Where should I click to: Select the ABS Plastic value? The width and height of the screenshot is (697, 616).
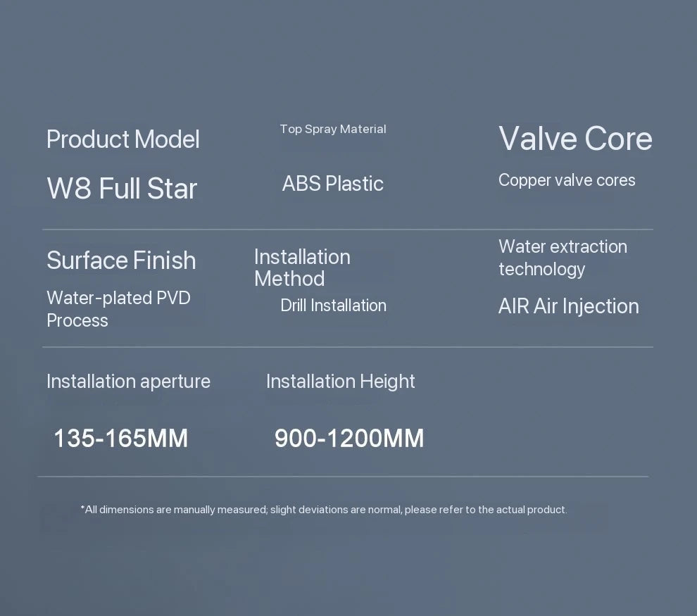[x=332, y=184]
